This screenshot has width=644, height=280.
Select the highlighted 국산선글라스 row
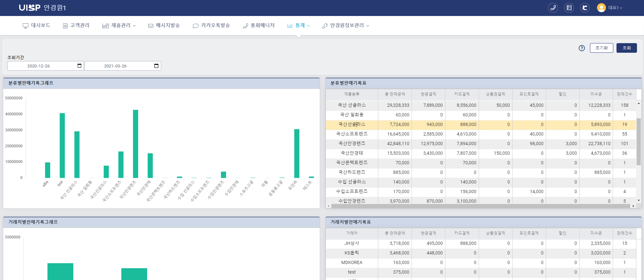point(481,124)
